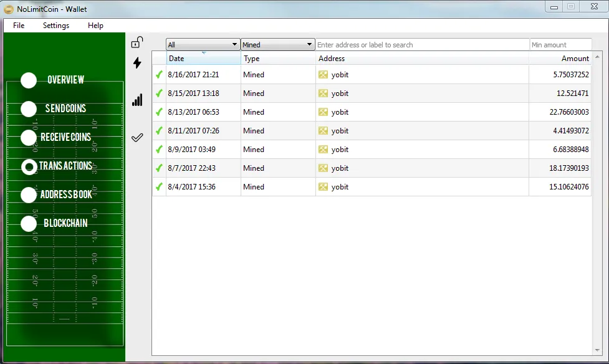
Task: Click confirmed checkmark for 8/15/2017 transaction
Action: tap(159, 93)
